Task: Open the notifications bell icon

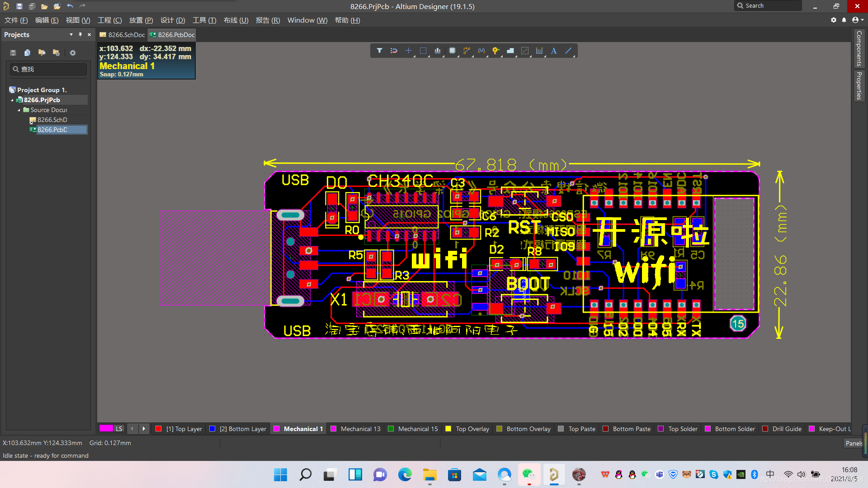Action: click(844, 20)
